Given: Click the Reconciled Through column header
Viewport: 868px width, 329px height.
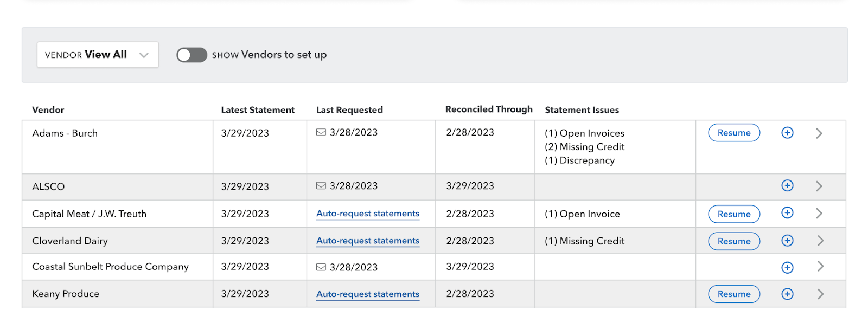Looking at the screenshot, I should click(x=489, y=109).
